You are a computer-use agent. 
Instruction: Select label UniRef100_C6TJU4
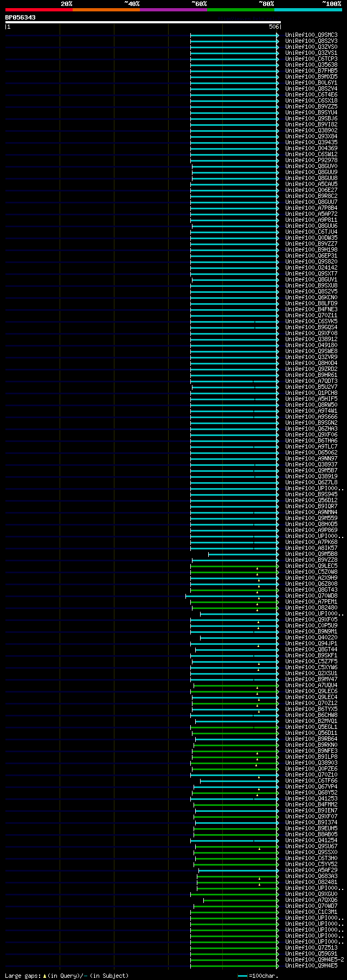[311, 232]
